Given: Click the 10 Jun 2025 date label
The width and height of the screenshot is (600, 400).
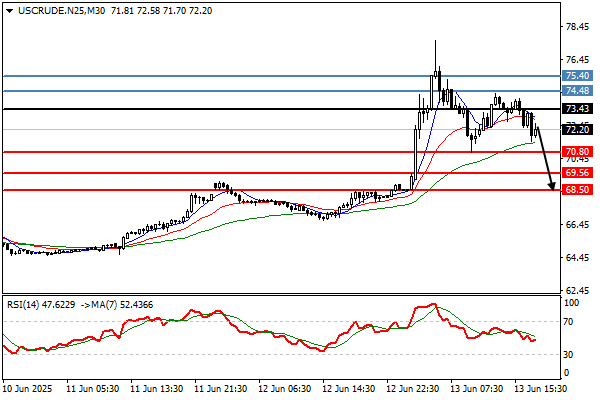Looking at the screenshot, I should click(x=28, y=389).
